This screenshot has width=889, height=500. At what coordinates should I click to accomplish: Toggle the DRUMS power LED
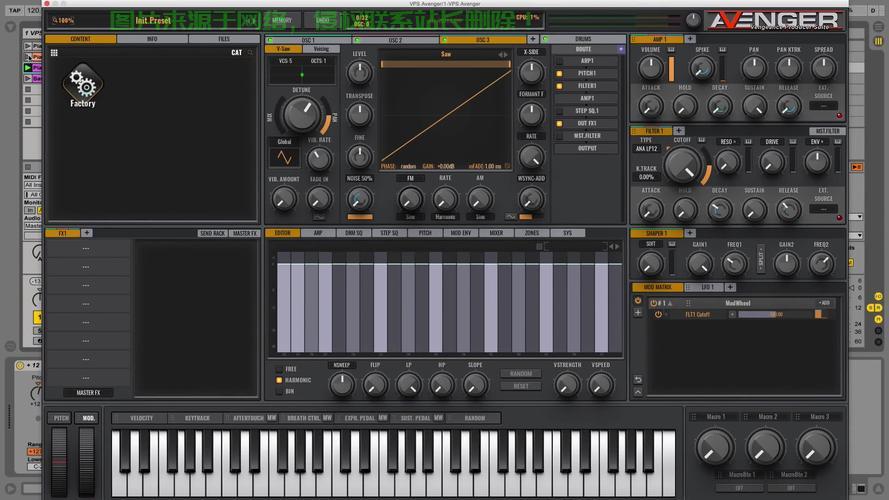pyautogui.click(x=545, y=40)
